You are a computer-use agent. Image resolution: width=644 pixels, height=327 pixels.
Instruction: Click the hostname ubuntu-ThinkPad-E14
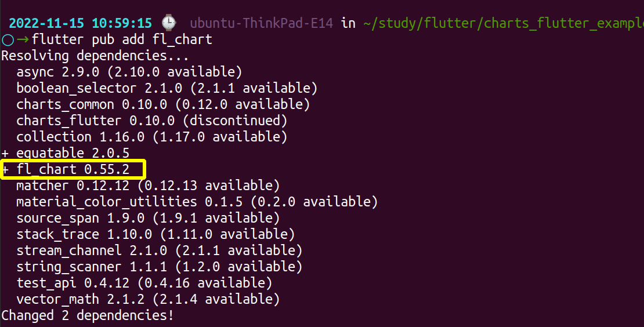click(262, 23)
